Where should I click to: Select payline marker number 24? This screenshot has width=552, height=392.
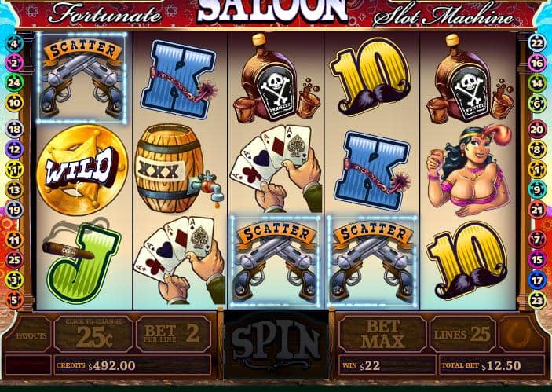[14, 82]
